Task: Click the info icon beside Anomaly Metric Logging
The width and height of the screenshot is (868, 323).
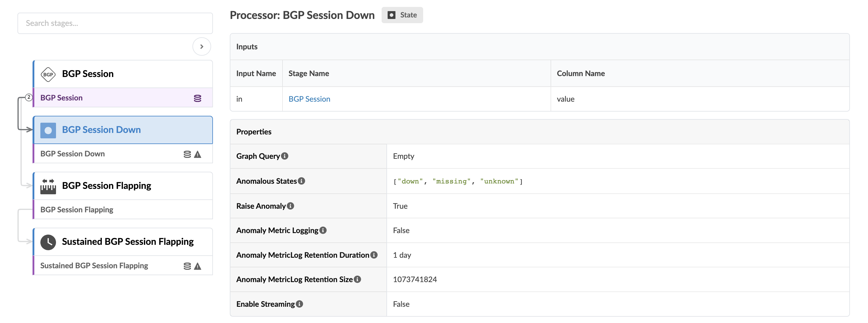Action: [x=323, y=230]
